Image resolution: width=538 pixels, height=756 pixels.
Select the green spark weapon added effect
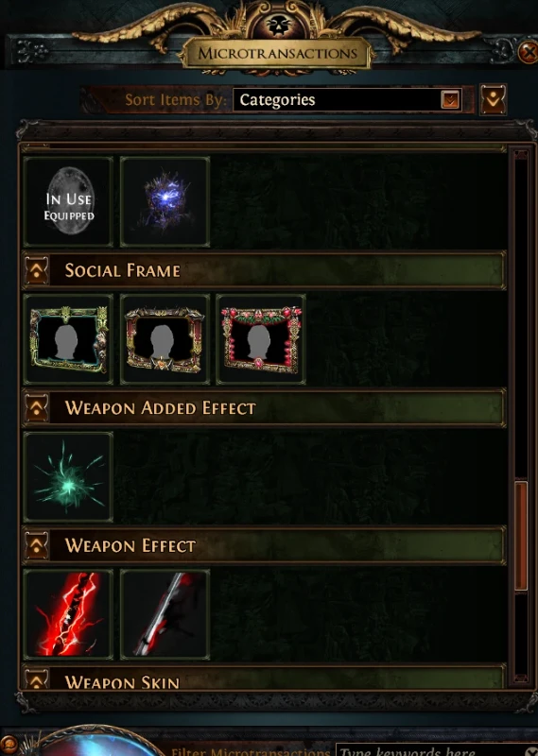[x=68, y=477]
